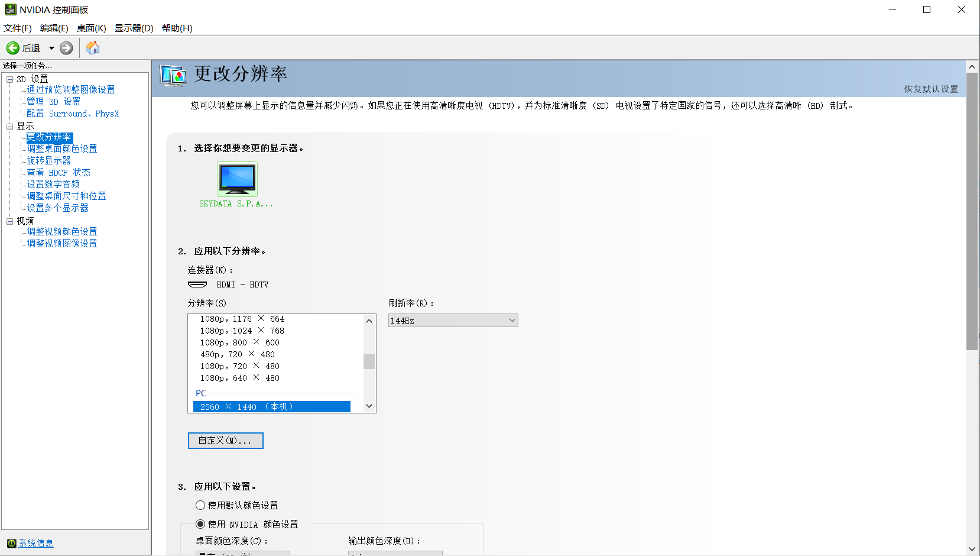Screen dimensions: 980x556
Task: Select 2560 × 1440 (本机) resolution
Action: [272, 407]
